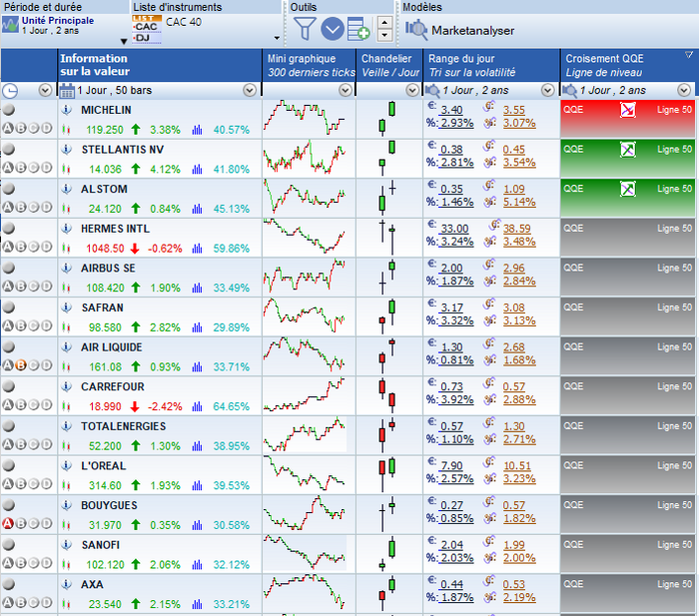This screenshot has width=699, height=616.
Task: Click magnifier icon in Croisement QQE filter
Action: (569, 91)
